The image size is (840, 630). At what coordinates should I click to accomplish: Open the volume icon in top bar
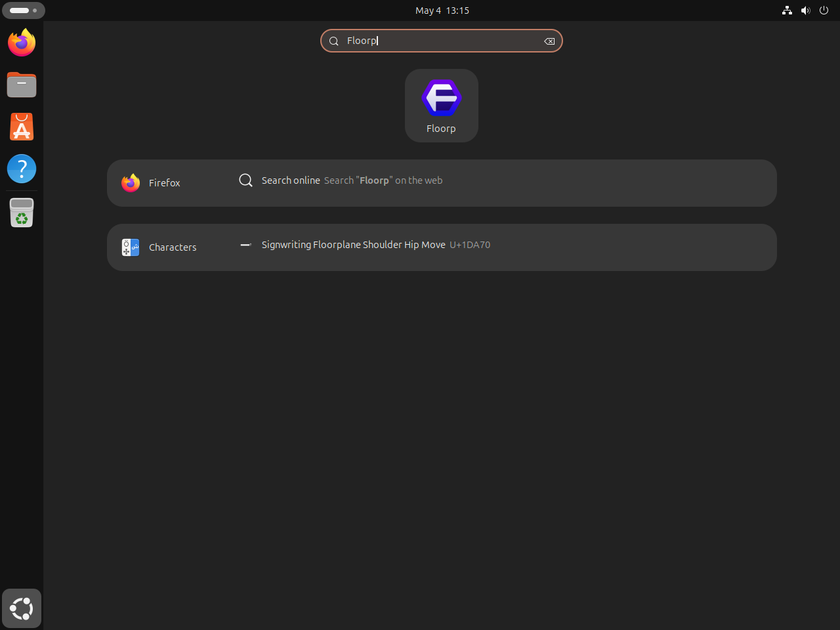click(805, 10)
